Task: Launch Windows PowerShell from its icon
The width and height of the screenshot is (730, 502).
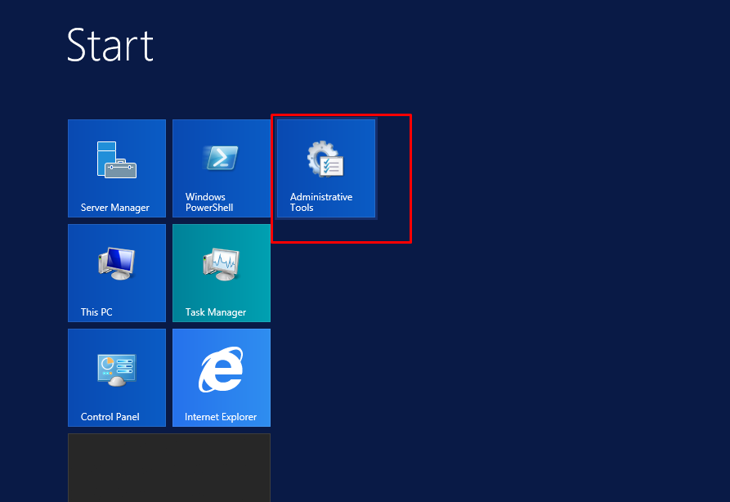Action: [x=221, y=158]
